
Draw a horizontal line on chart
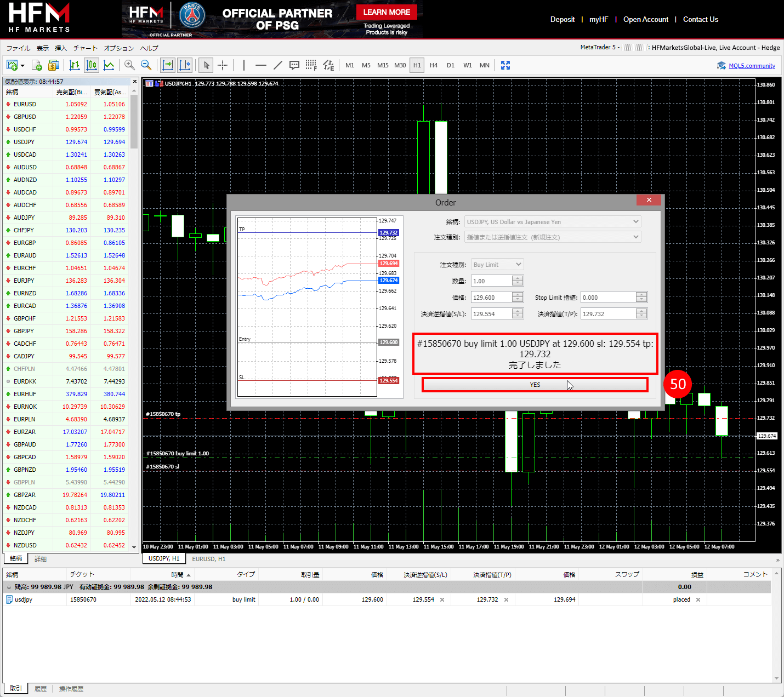261,65
